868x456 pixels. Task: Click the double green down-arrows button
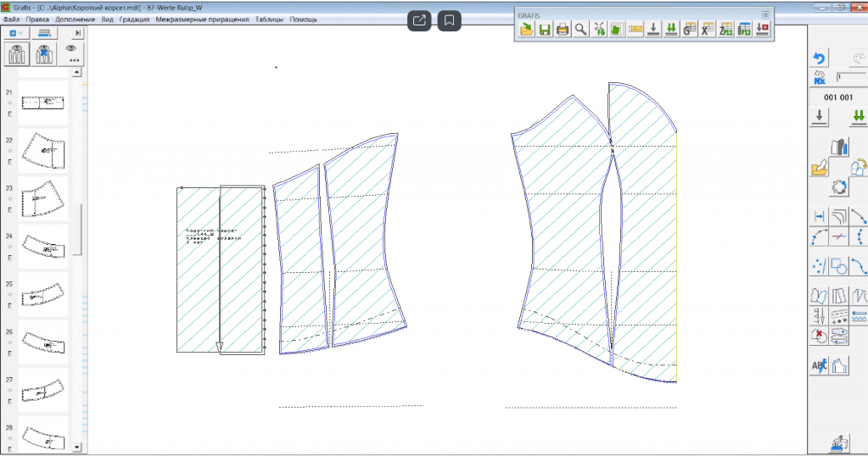[x=858, y=116]
